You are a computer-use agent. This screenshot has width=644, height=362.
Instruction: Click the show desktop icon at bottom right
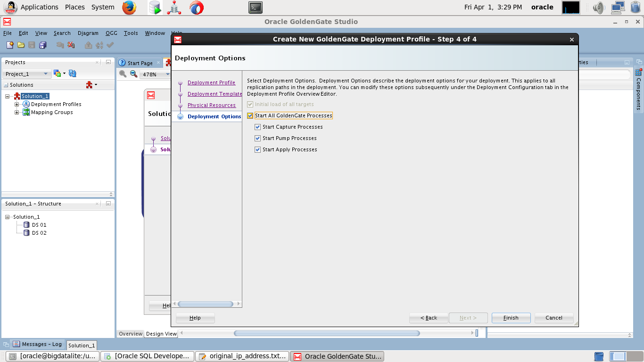click(x=599, y=356)
